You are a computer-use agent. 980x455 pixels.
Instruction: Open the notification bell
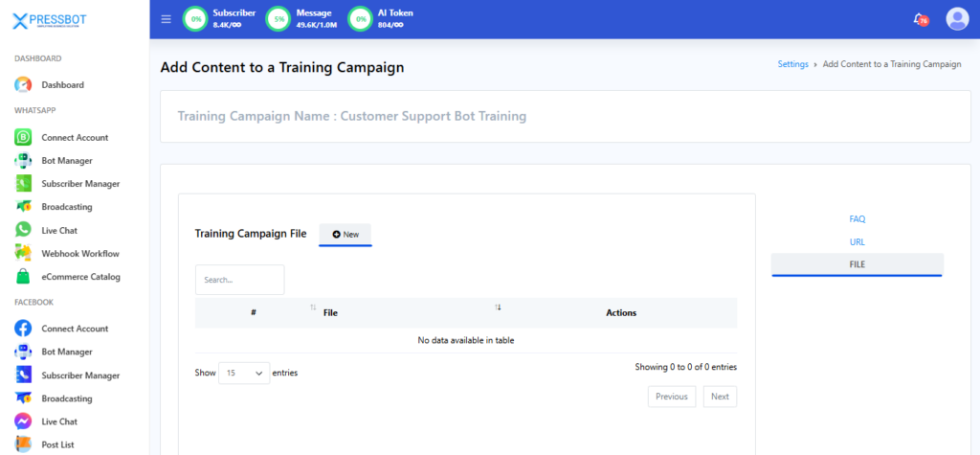click(x=920, y=19)
